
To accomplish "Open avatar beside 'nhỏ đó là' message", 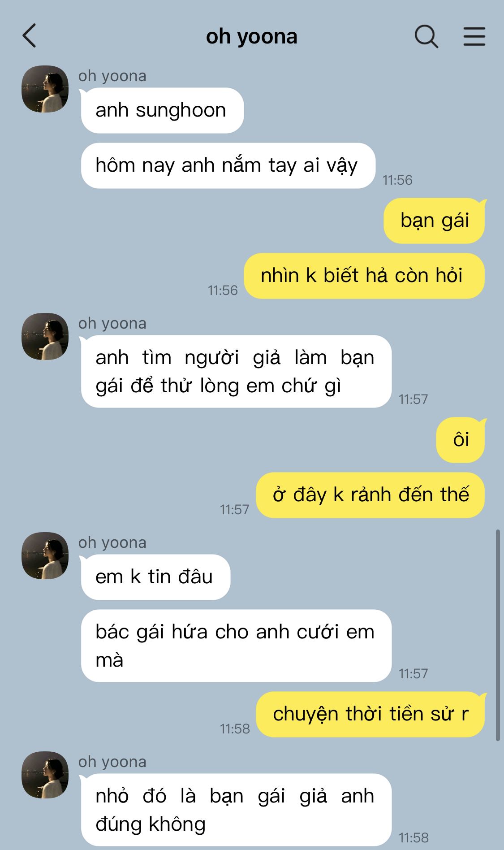I will pos(45,775).
